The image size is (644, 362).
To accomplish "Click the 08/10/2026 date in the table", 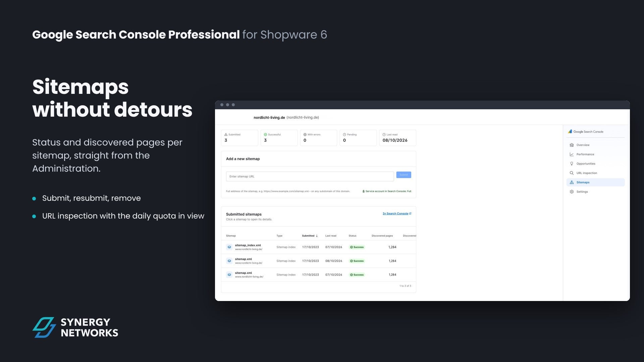I will click(x=334, y=261).
